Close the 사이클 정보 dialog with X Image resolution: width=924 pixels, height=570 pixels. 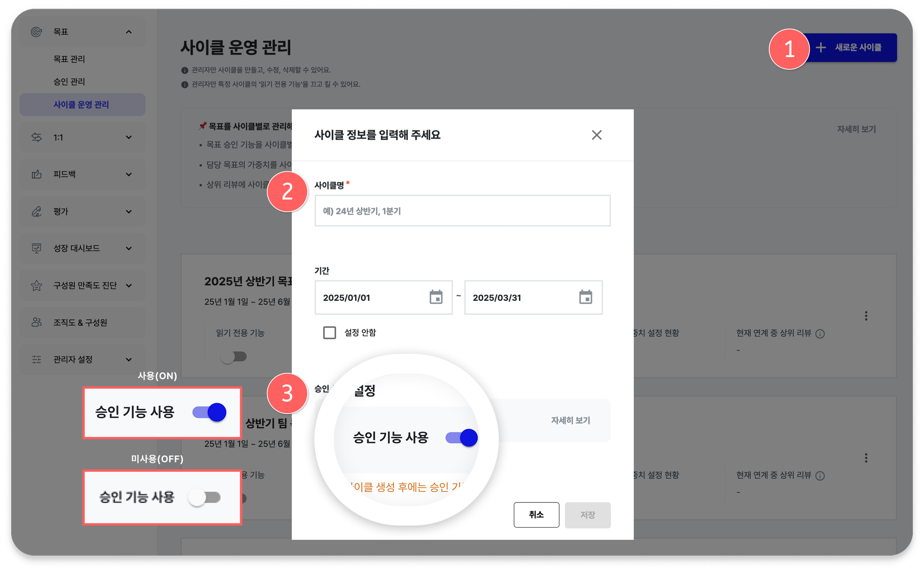(596, 135)
